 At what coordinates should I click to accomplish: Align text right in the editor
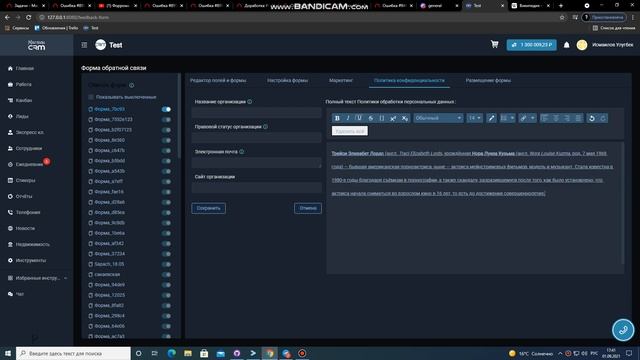point(567,118)
